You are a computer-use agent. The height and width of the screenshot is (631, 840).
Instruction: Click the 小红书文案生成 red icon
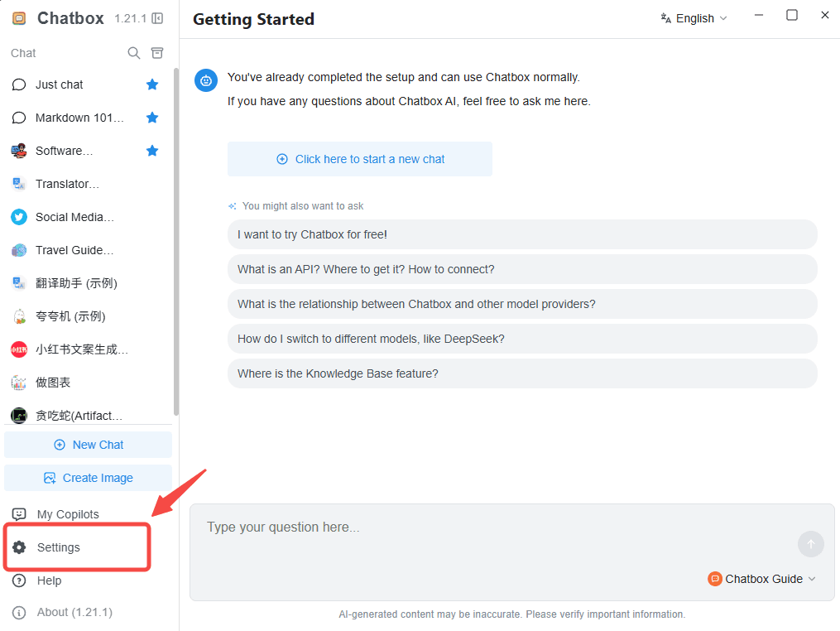(19, 349)
